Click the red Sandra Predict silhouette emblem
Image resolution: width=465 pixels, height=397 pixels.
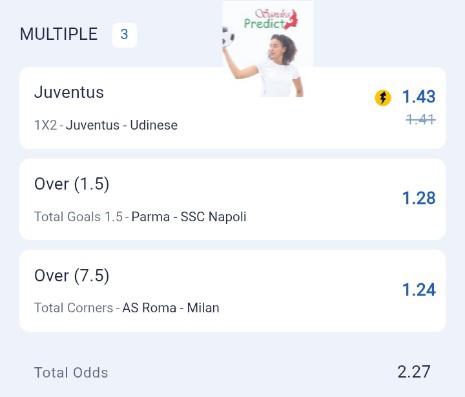(292, 20)
